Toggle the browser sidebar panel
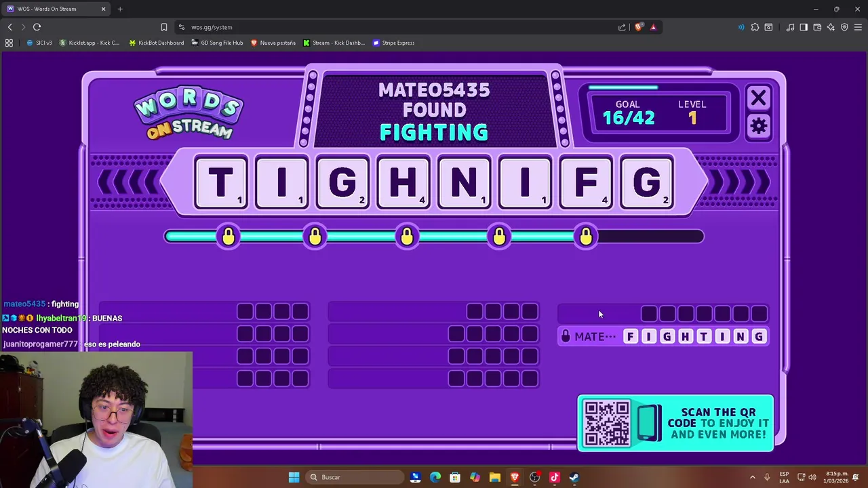The width and height of the screenshot is (868, 488). pos(804,27)
